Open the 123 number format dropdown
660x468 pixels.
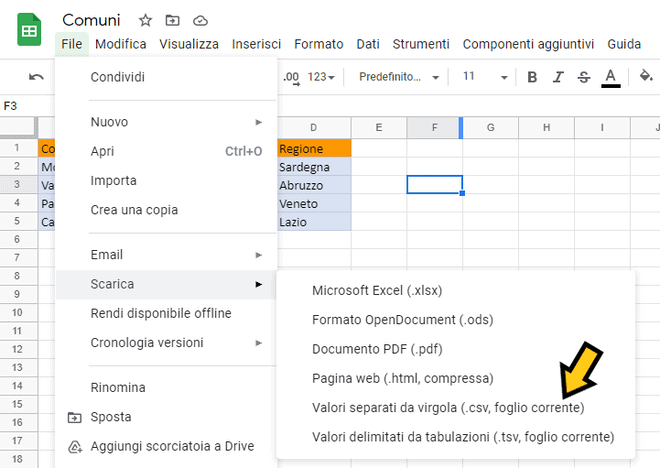coord(322,77)
